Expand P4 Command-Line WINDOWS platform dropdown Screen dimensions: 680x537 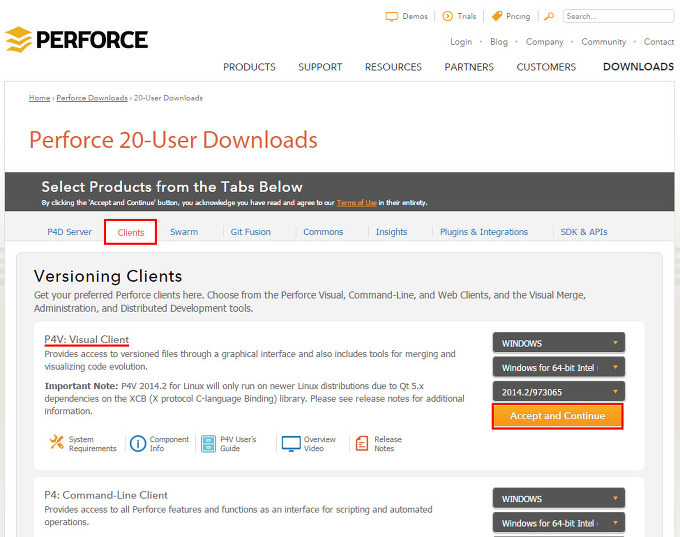point(559,499)
